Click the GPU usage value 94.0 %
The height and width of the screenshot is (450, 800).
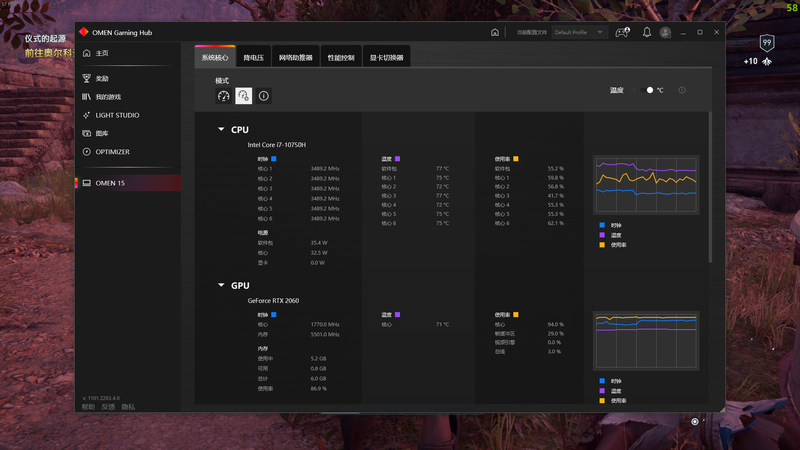pos(556,324)
